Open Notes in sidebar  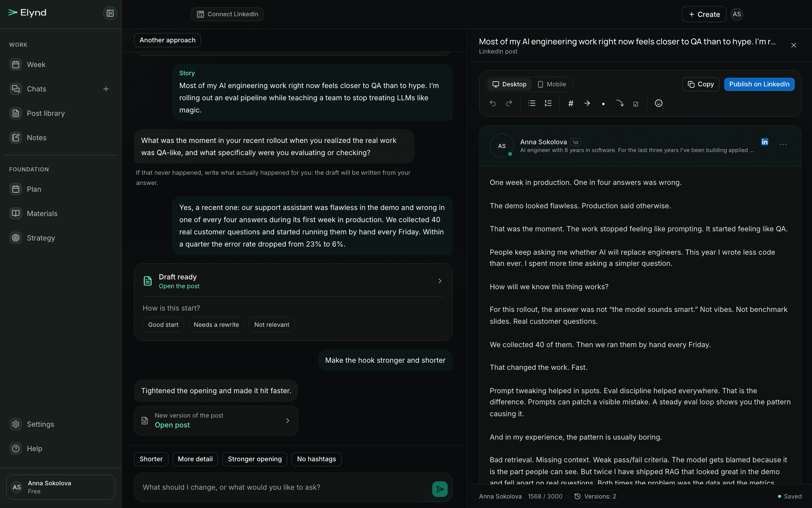[61, 137]
